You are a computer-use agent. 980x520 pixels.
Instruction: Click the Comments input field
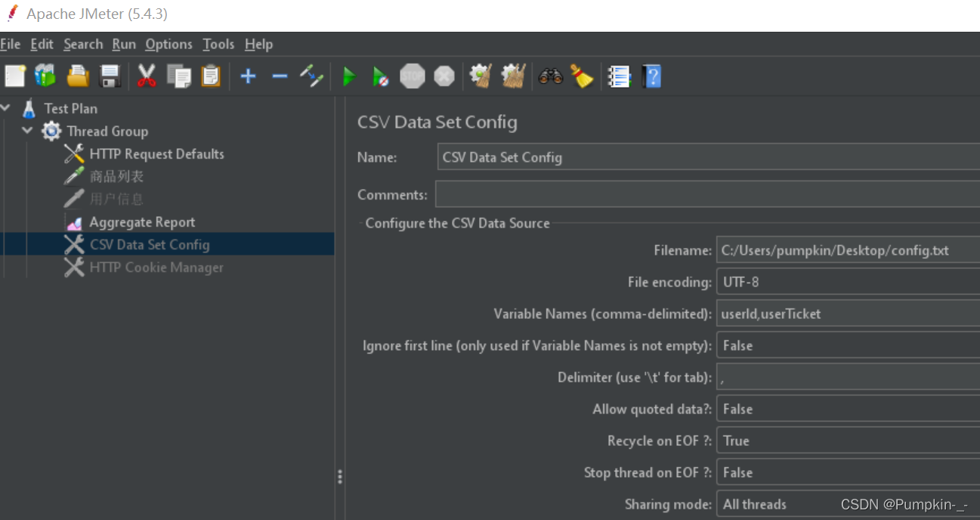pos(707,194)
